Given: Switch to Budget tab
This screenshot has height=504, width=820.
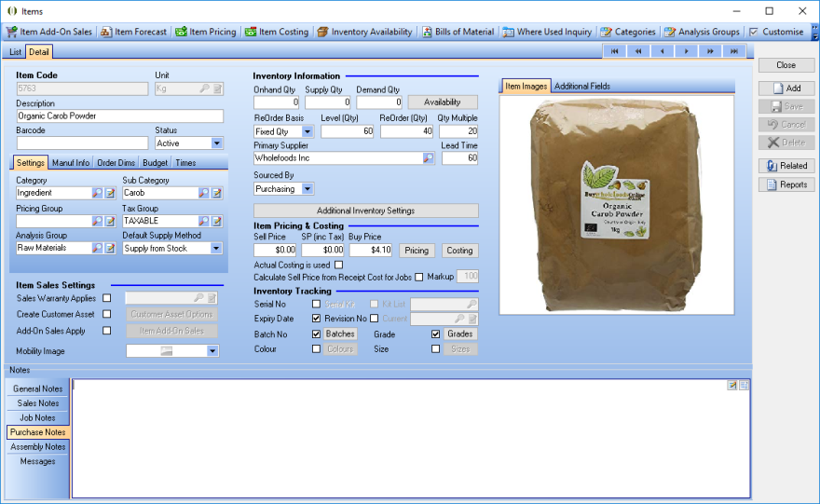Looking at the screenshot, I should click(156, 163).
